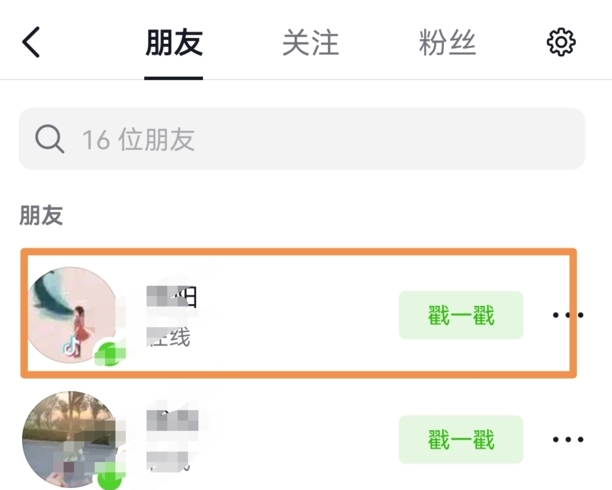
Task: Focus the 16 位朋友 search field
Action: tap(302, 139)
